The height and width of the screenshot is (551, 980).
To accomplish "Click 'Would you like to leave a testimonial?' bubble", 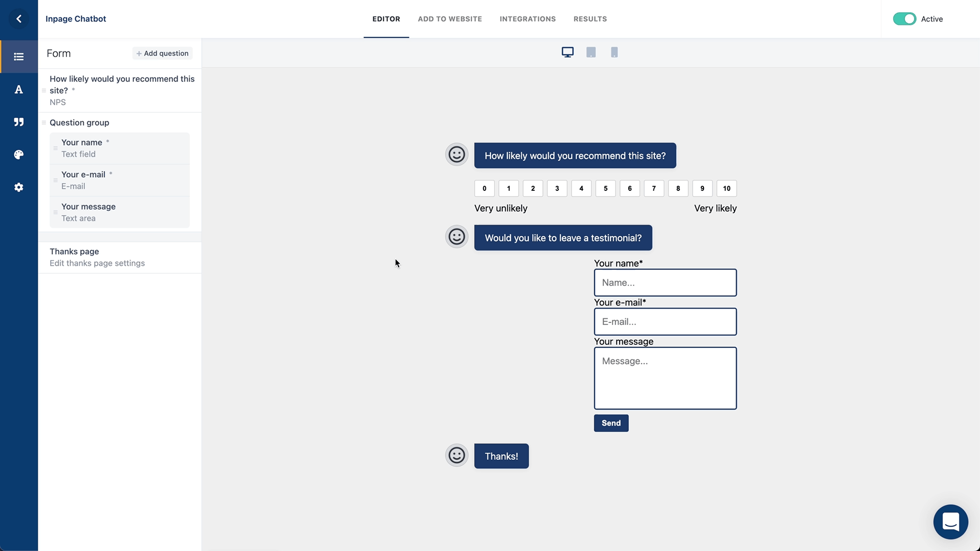I will (x=563, y=238).
